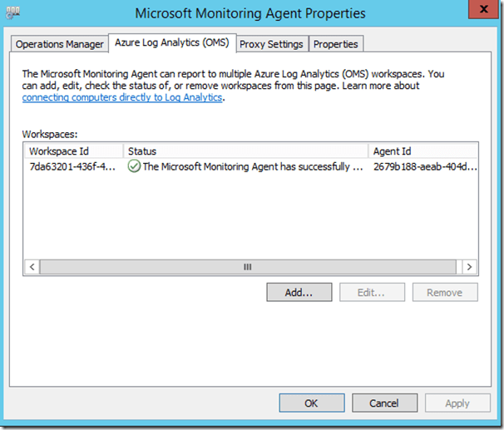Click the Agent Id column header

pos(422,151)
